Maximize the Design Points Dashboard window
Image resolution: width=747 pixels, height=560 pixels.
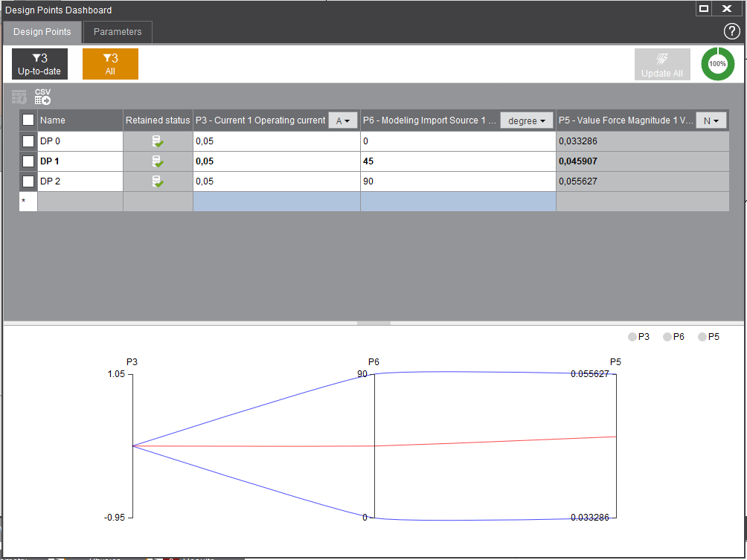click(703, 9)
